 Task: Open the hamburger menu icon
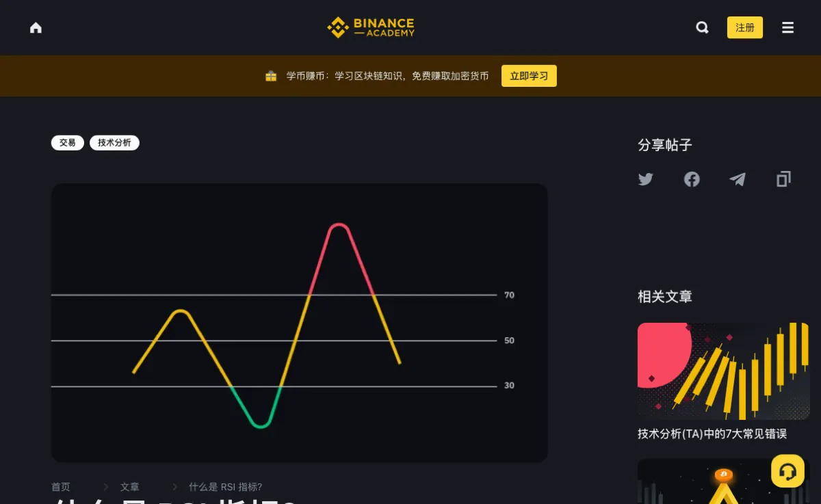point(788,27)
